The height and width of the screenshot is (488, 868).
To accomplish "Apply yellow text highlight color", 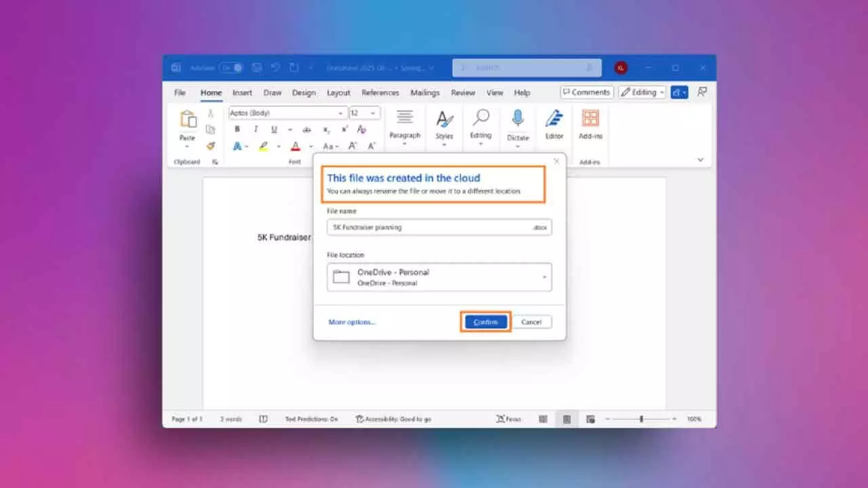I will pyautogui.click(x=262, y=146).
